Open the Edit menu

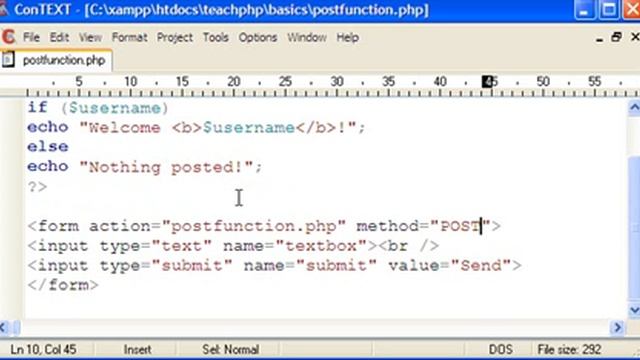pos(59,38)
